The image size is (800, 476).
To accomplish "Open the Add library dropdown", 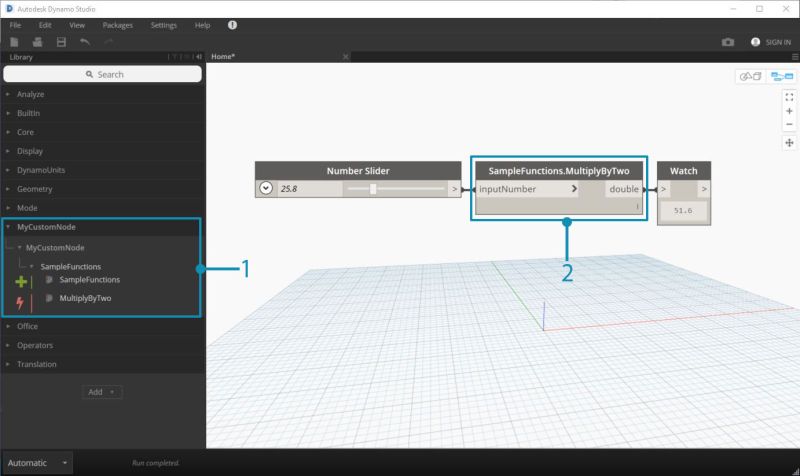I will [102, 392].
